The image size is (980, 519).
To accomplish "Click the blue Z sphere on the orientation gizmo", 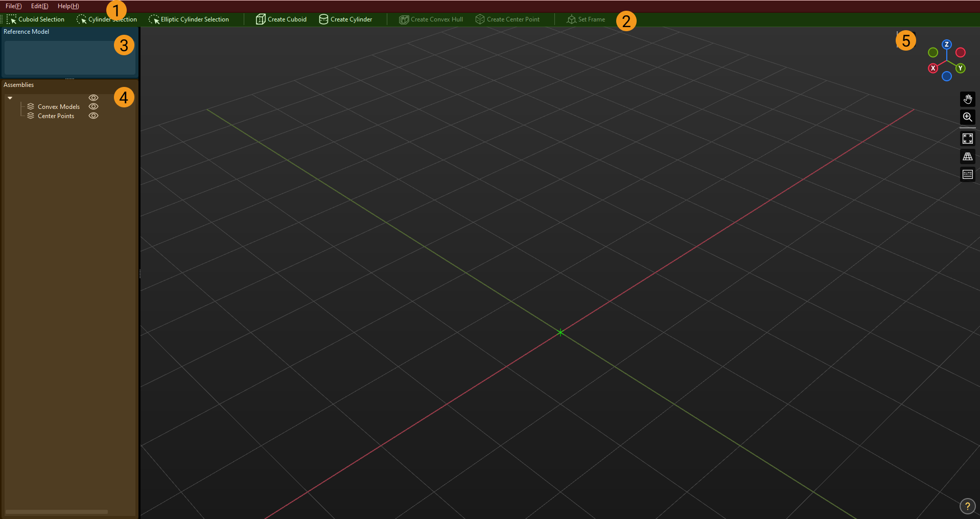I will 948,44.
